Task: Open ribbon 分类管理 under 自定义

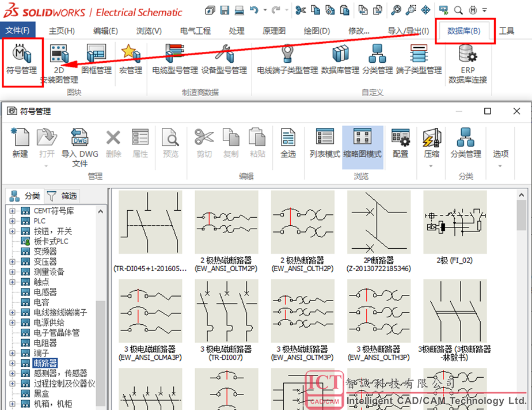Action: click(377, 59)
